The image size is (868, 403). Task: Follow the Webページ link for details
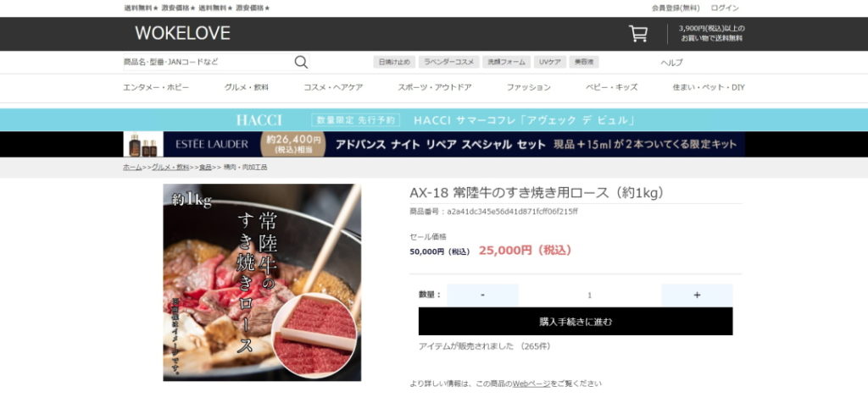click(531, 383)
